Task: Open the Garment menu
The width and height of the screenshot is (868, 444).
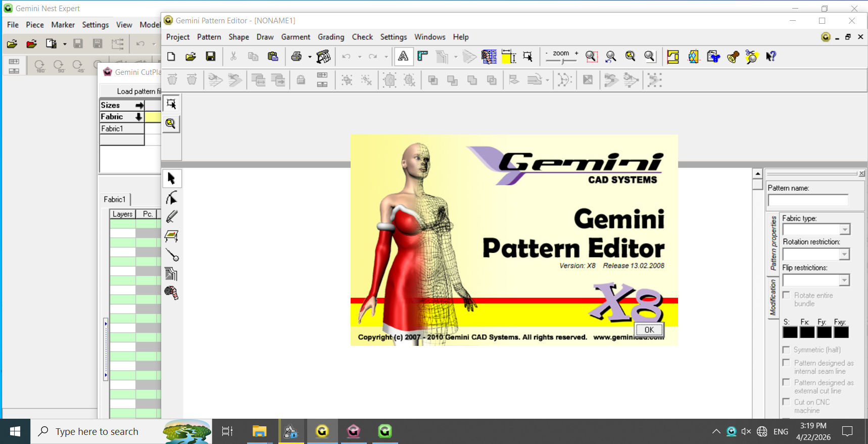Action: [296, 37]
